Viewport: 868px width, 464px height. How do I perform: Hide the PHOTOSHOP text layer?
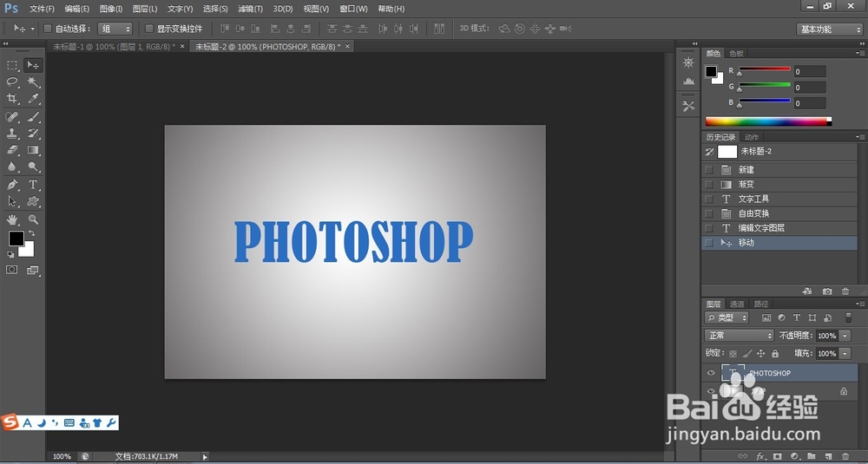point(711,373)
